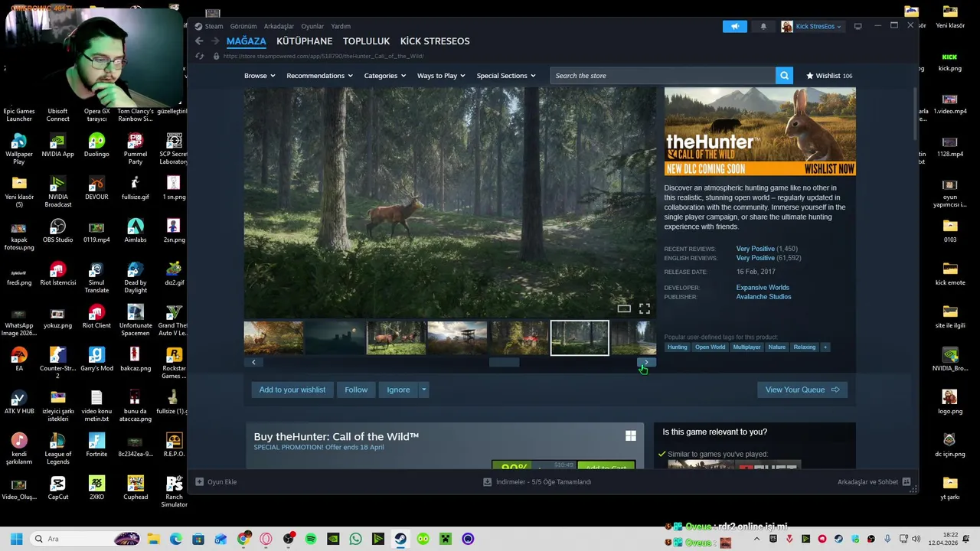Open the Arkadaşlar ve Sohbet chat icon
The height and width of the screenshot is (551, 980).
pyautogui.click(x=906, y=482)
